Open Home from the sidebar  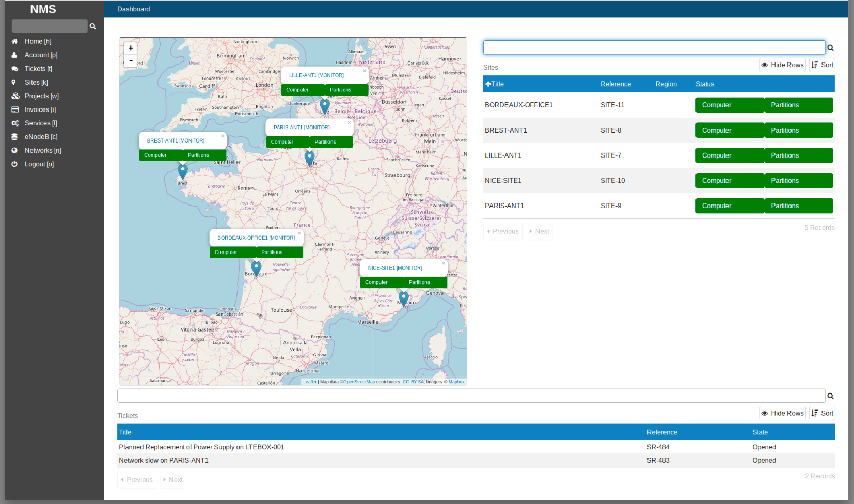(x=38, y=41)
